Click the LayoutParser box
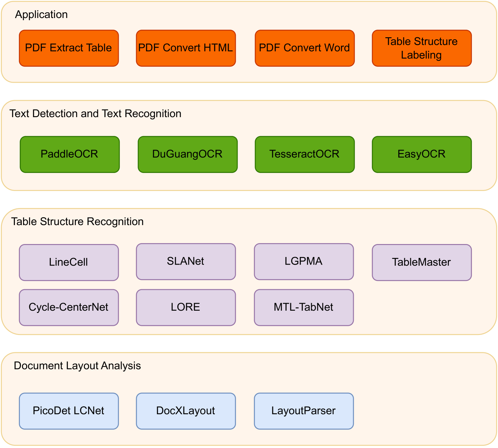The height and width of the screenshot is (448, 498). point(304,411)
